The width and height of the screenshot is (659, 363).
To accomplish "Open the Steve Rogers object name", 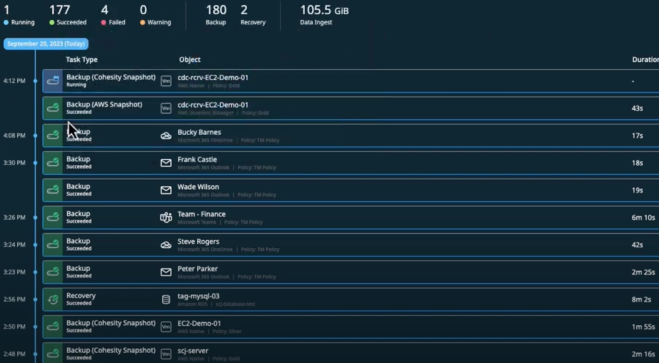I will (x=198, y=242).
